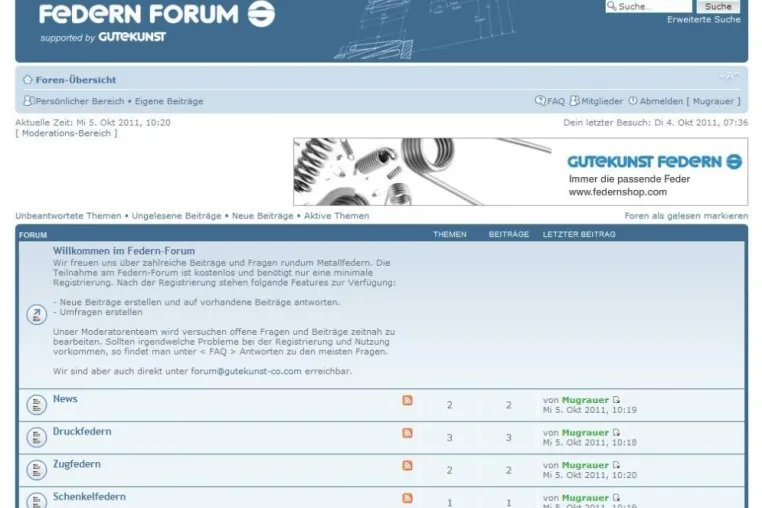Open Willkommen im Federn-Forum

[x=124, y=251]
